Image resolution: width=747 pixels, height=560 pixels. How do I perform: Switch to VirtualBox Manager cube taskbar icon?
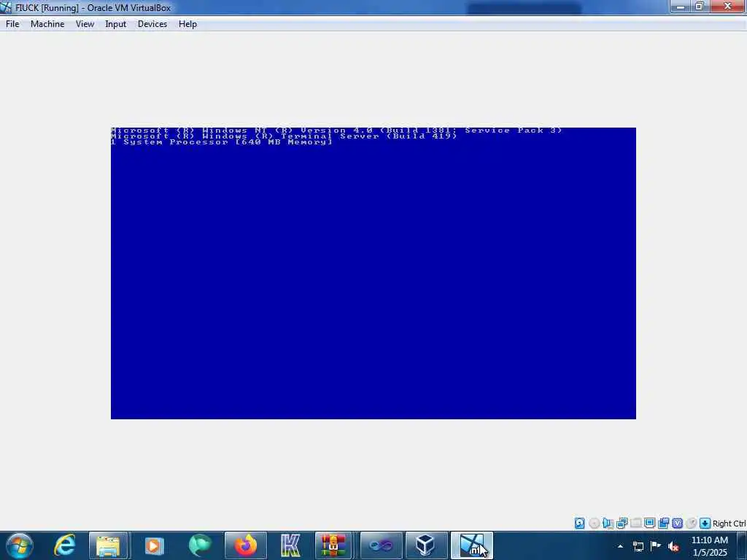[x=425, y=545]
